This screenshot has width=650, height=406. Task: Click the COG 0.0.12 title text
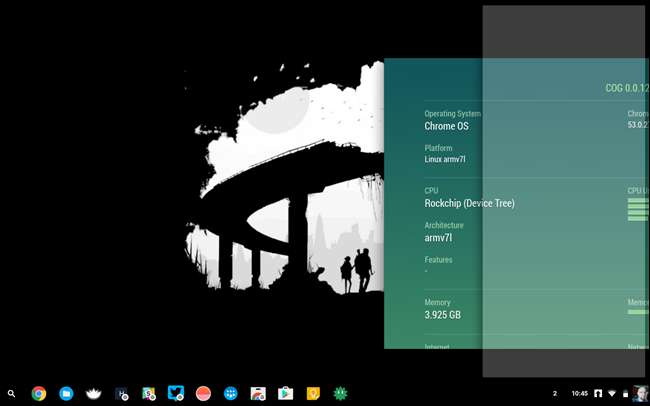point(627,88)
